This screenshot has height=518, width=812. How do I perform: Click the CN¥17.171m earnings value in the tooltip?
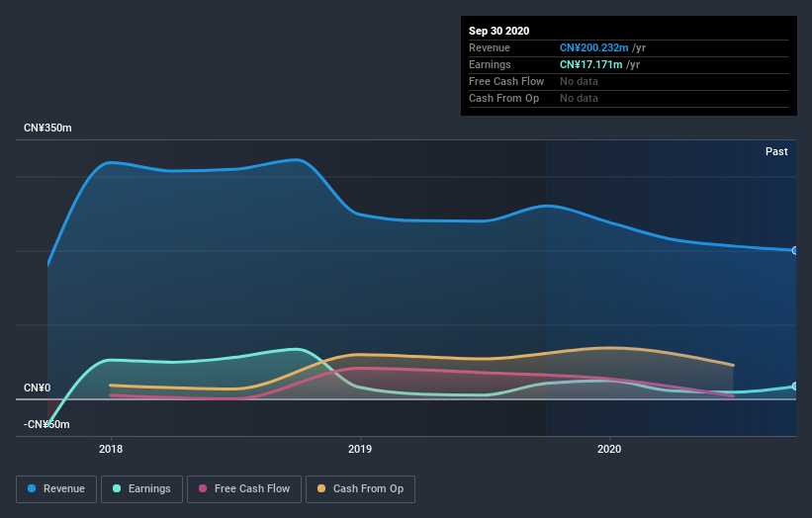(x=590, y=64)
